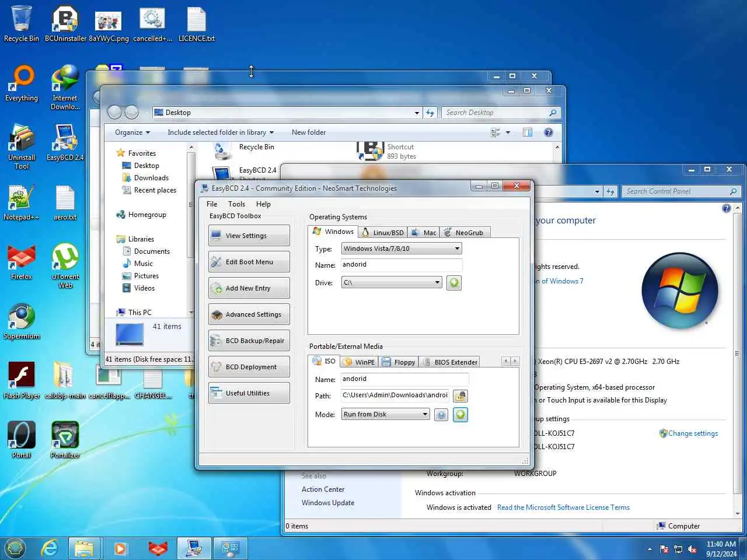The width and height of the screenshot is (747, 560).
Task: Click Search Desktop field in explorer
Action: [501, 113]
